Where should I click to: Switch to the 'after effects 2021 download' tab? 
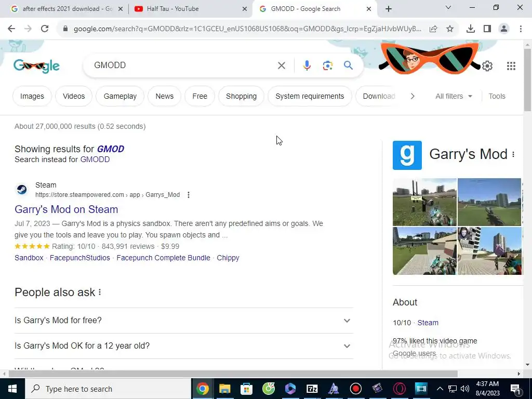[x=67, y=9]
